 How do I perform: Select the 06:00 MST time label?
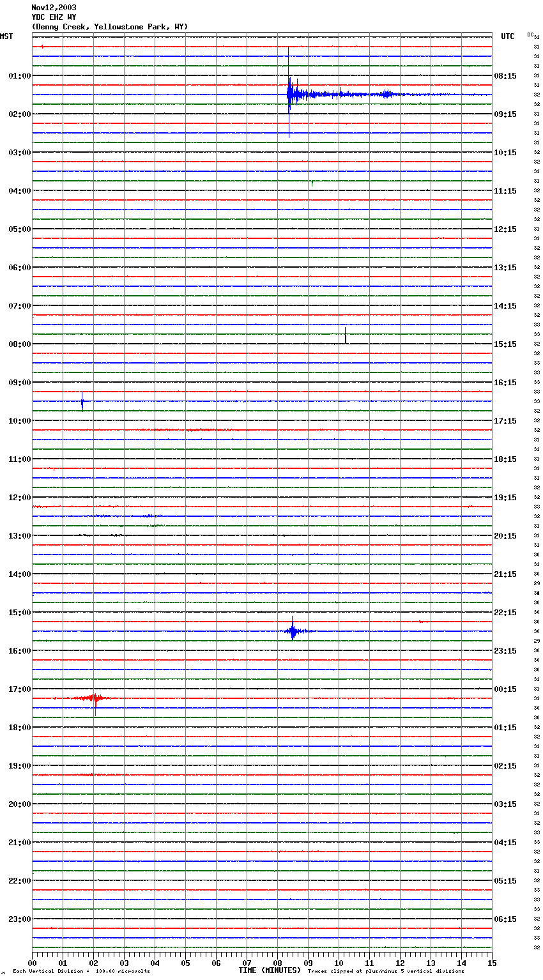19,267
